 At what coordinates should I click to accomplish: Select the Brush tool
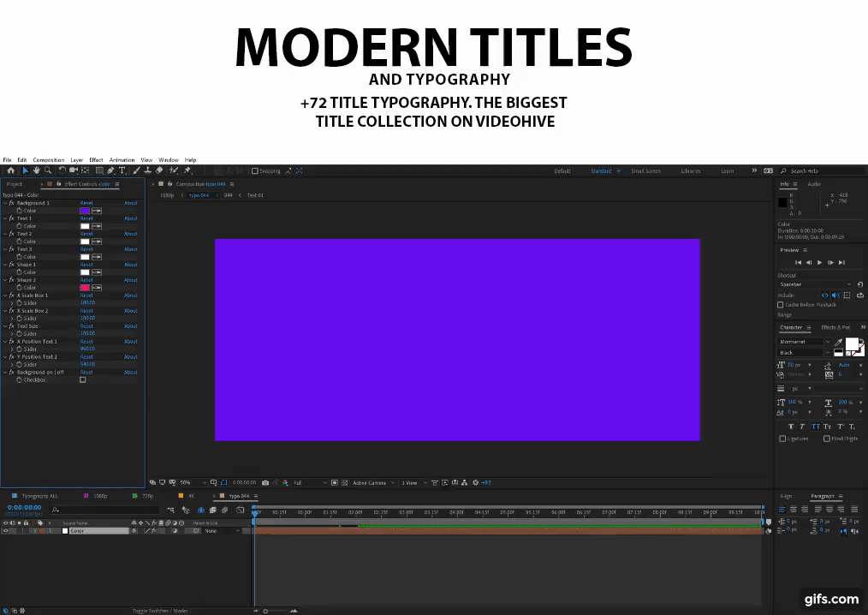point(137,170)
